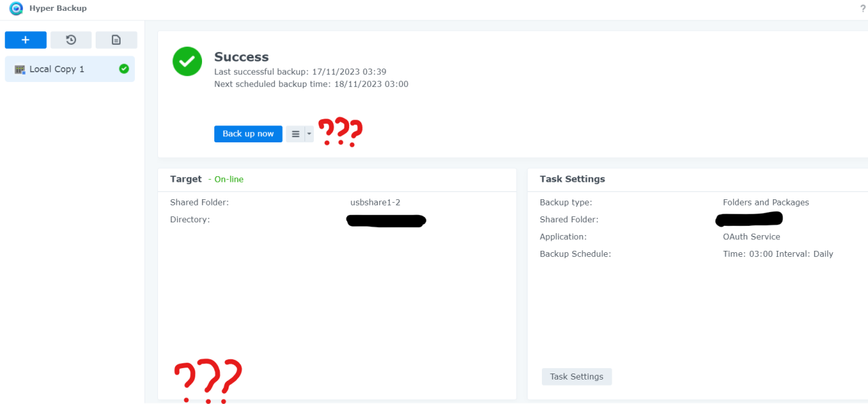The height and width of the screenshot is (404, 868).
Task: Click the Hyper Backup window title text
Action: coord(58,9)
